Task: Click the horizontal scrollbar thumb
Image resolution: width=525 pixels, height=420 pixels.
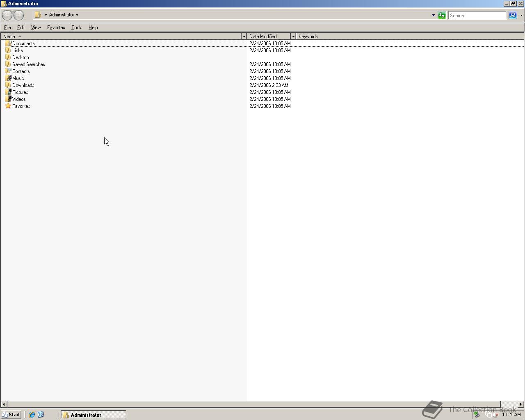Action: [x=253, y=404]
